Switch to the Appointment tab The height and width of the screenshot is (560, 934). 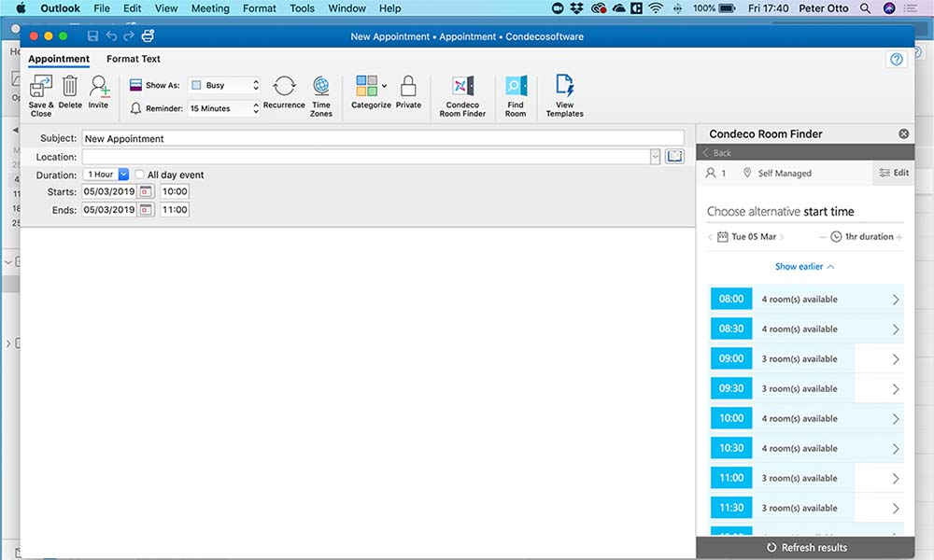(x=59, y=59)
